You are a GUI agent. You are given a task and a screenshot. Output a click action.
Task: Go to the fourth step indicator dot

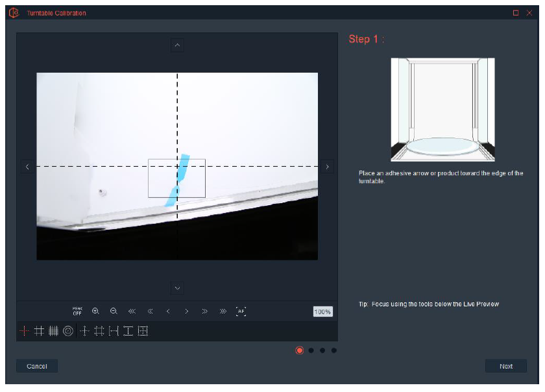(333, 350)
